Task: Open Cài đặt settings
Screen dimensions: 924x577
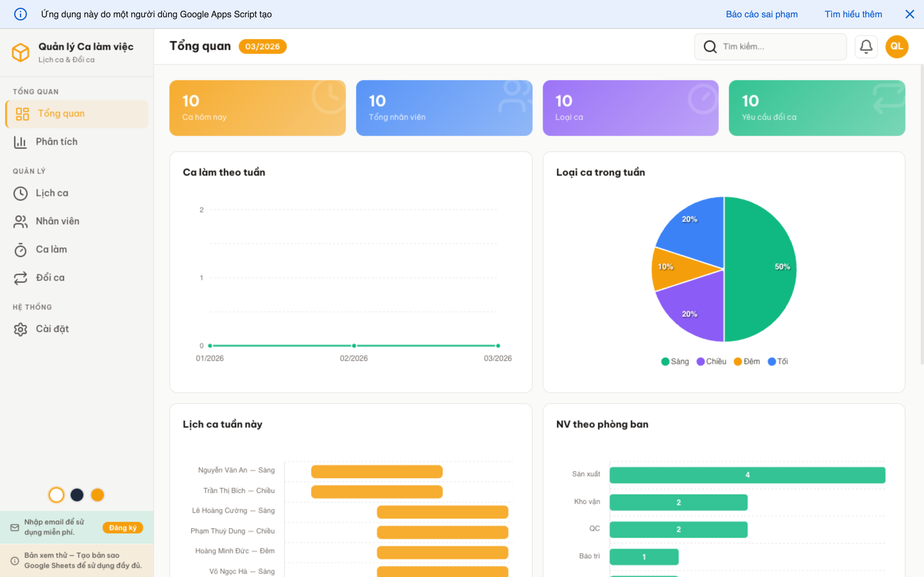Action: pos(52,329)
